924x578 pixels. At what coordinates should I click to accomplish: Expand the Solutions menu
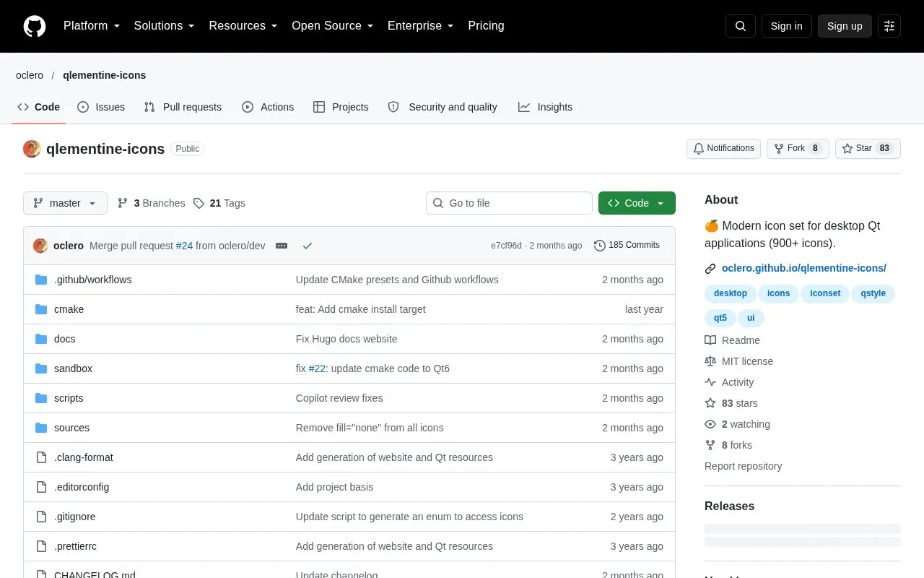(x=164, y=26)
